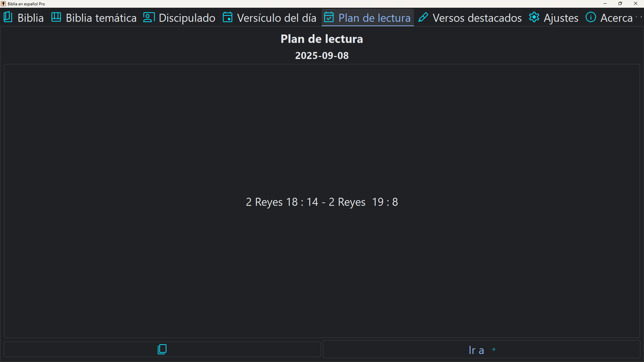Select the verse range 2 Reyes 18:14
The image size is (644, 362).
[282, 202]
